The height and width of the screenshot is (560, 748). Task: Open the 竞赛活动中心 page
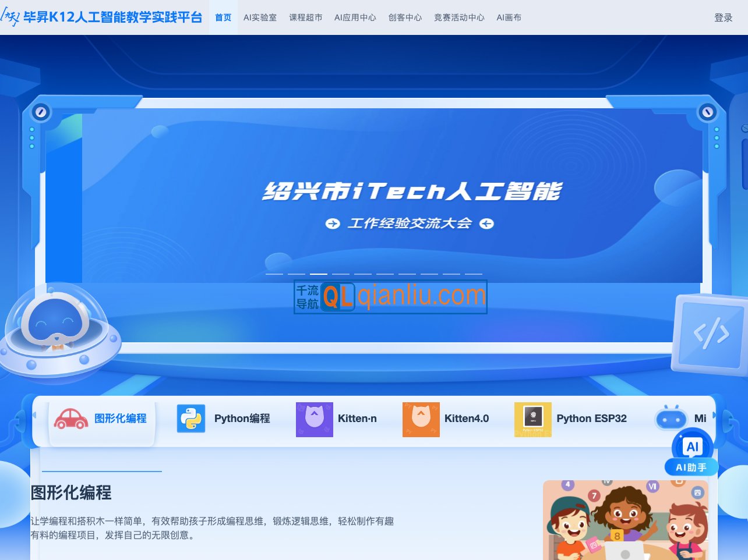pyautogui.click(x=460, y=17)
